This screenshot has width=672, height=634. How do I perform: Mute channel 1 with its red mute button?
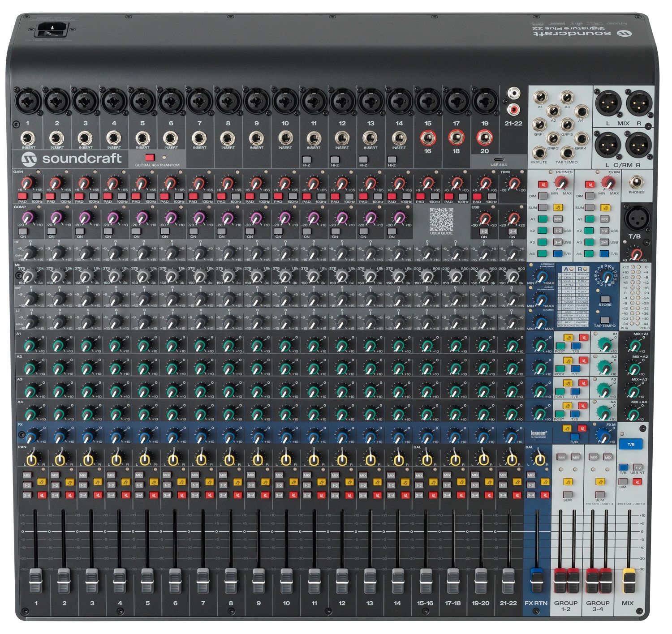pyautogui.click(x=43, y=495)
